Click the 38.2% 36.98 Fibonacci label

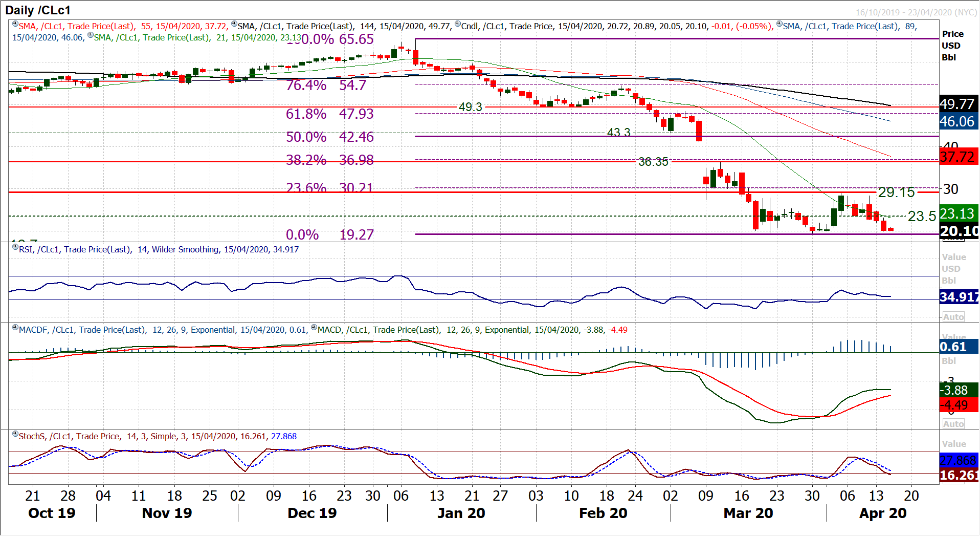330,160
